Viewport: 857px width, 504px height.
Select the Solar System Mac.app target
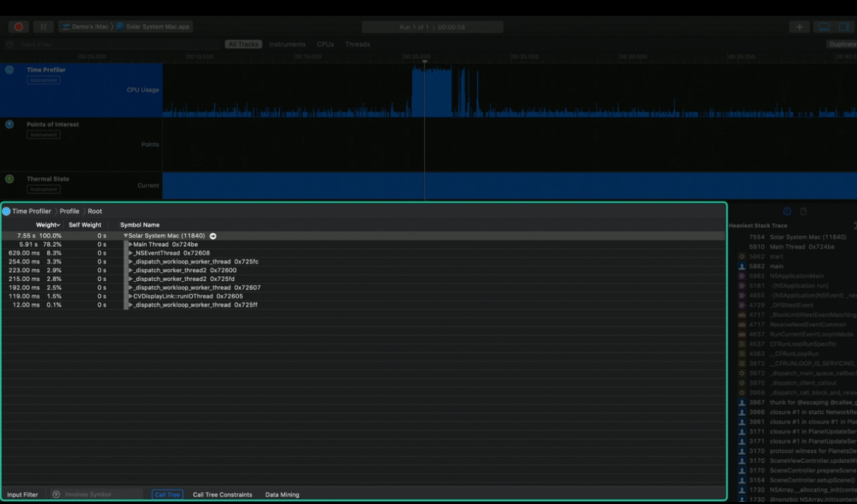coord(153,27)
